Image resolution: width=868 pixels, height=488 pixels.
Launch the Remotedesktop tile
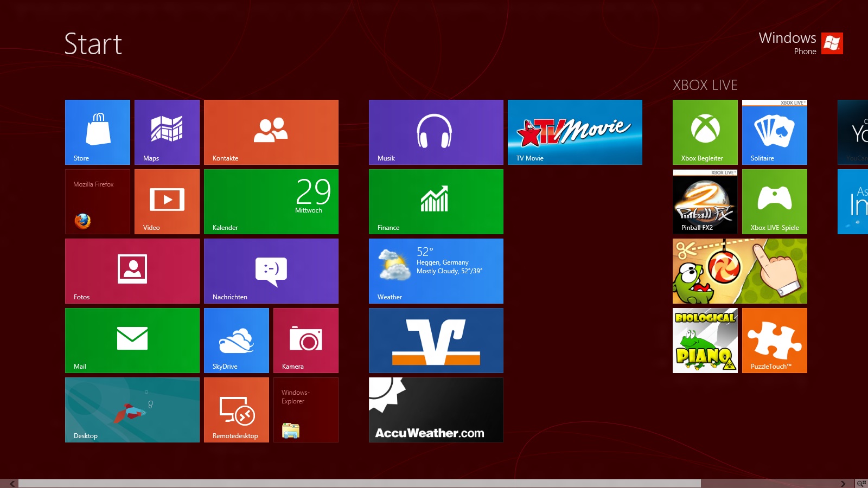pyautogui.click(x=237, y=410)
